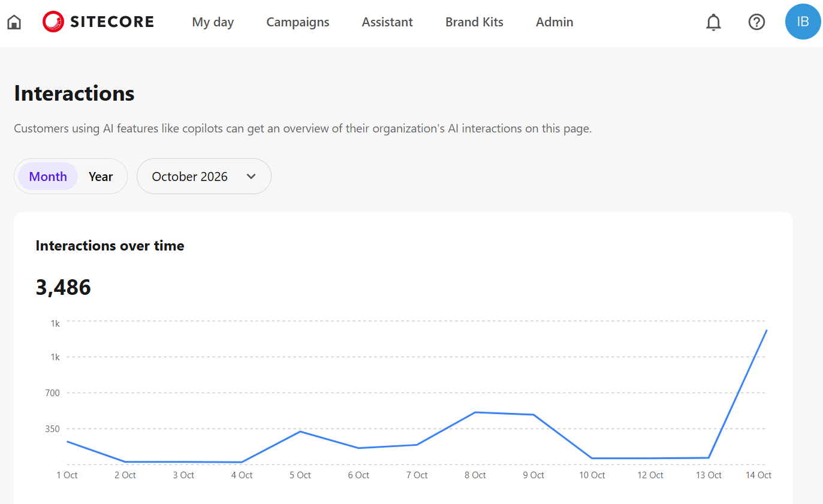Viewport: 823px width, 504px height.
Task: Click the dropdown chevron next to October 2026
Action: [252, 176]
